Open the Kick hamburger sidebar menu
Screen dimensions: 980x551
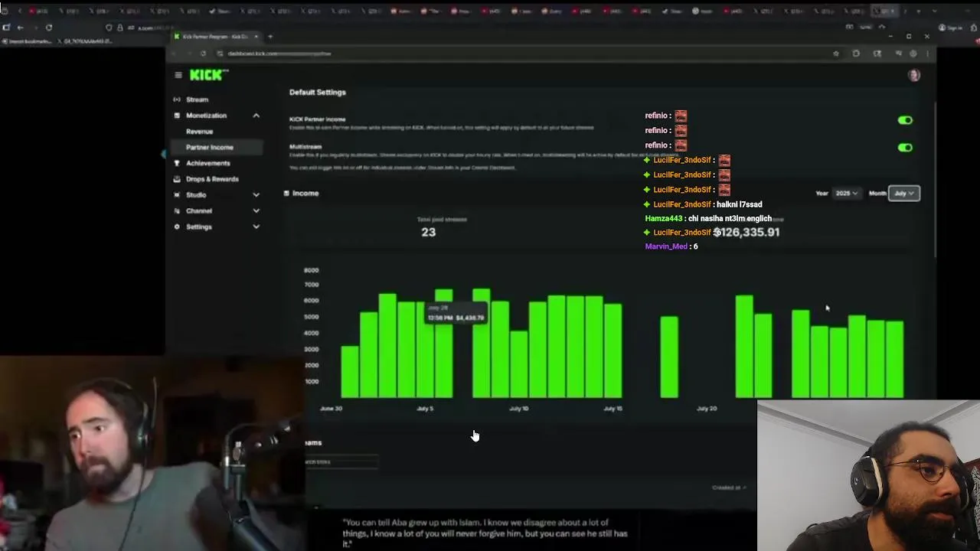178,75
